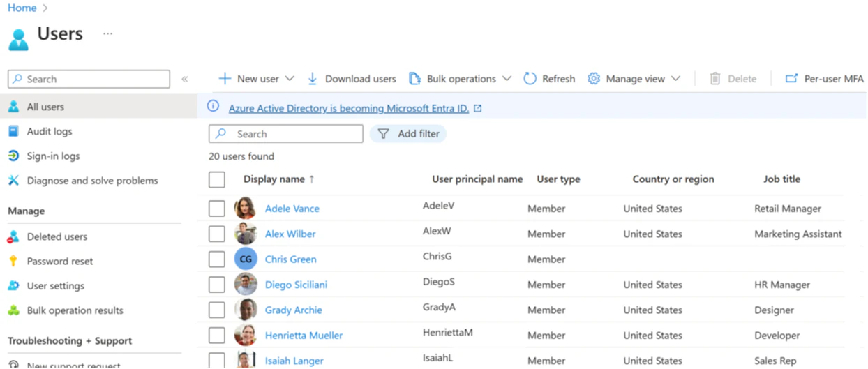Expand the Manage view dropdown chevron
Screen dimensions: 868x369
(x=675, y=79)
